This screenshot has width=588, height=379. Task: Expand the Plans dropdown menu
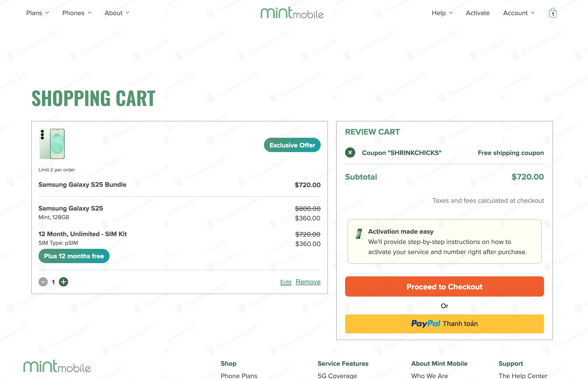38,13
